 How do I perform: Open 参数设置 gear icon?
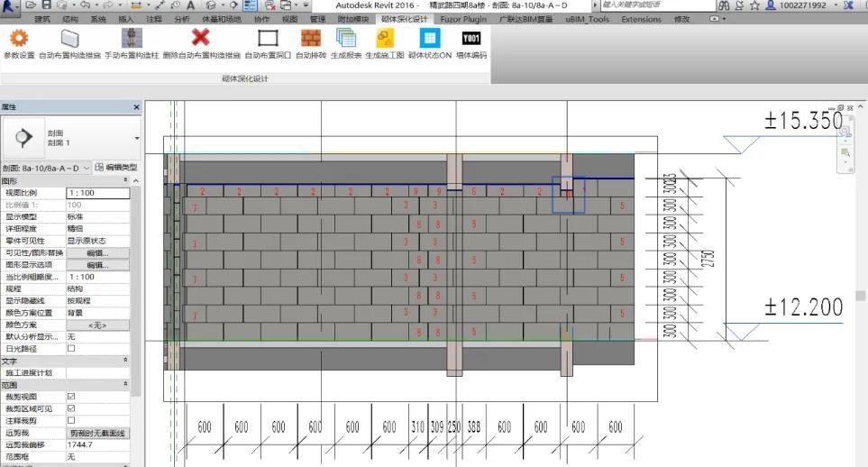pyautogui.click(x=19, y=38)
